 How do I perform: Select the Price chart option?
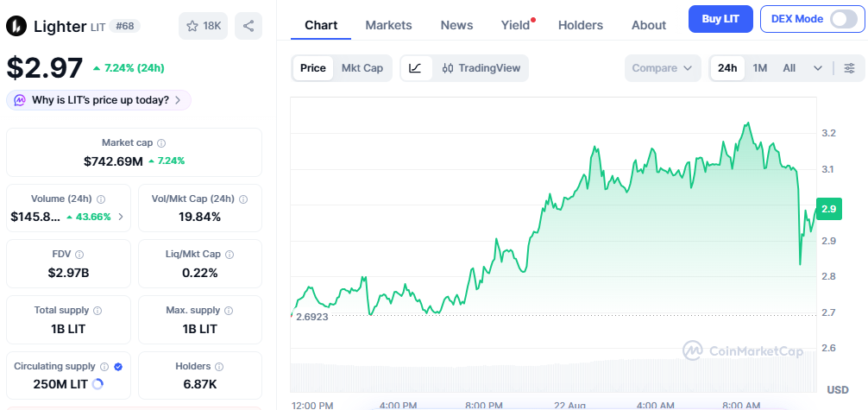pyautogui.click(x=312, y=68)
